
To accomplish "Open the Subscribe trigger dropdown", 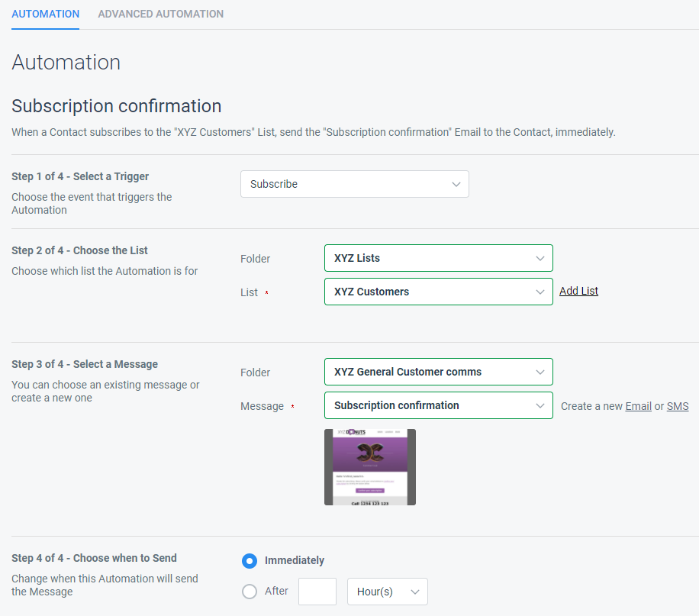I will click(x=354, y=184).
